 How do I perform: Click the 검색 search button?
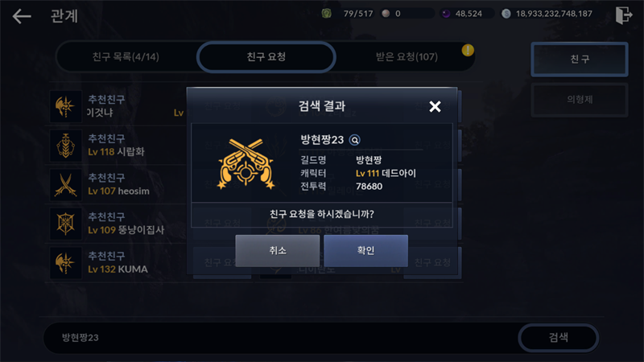point(558,337)
